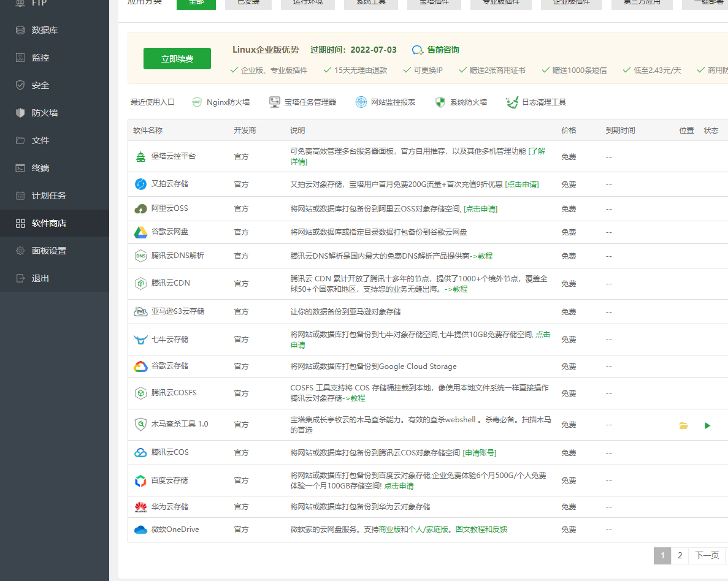The image size is (728, 581).
Task: Click the 软件名称 column header
Action: pos(148,131)
